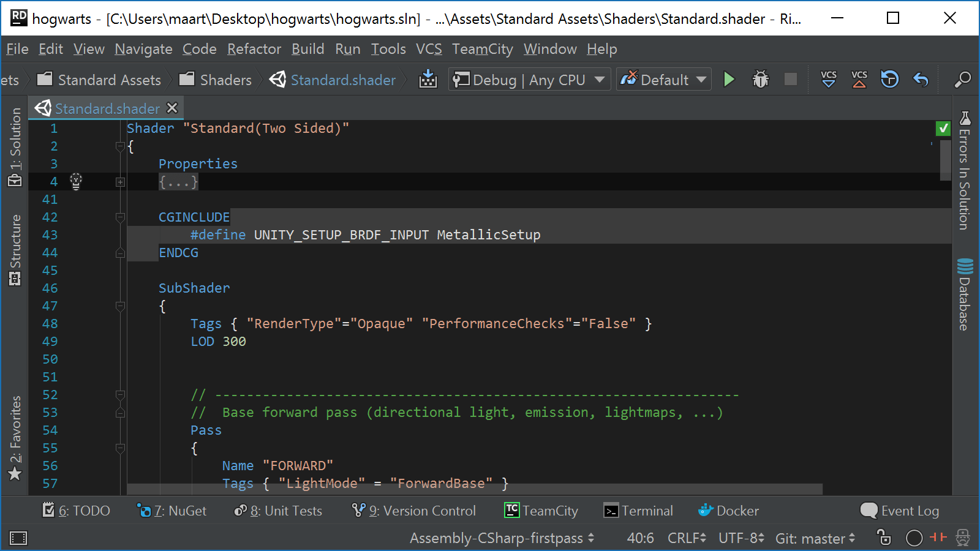980x551 pixels.
Task: Open the Favorites tool window
Action: [15, 438]
